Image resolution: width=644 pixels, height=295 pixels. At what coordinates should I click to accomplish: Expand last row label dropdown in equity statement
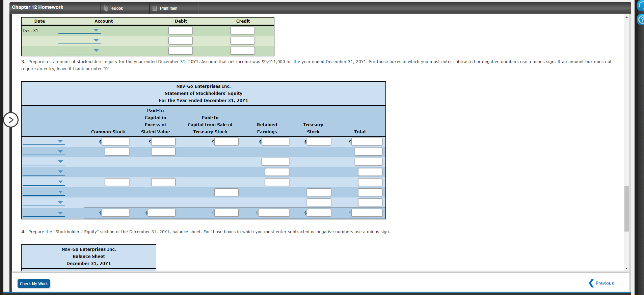(x=44, y=213)
